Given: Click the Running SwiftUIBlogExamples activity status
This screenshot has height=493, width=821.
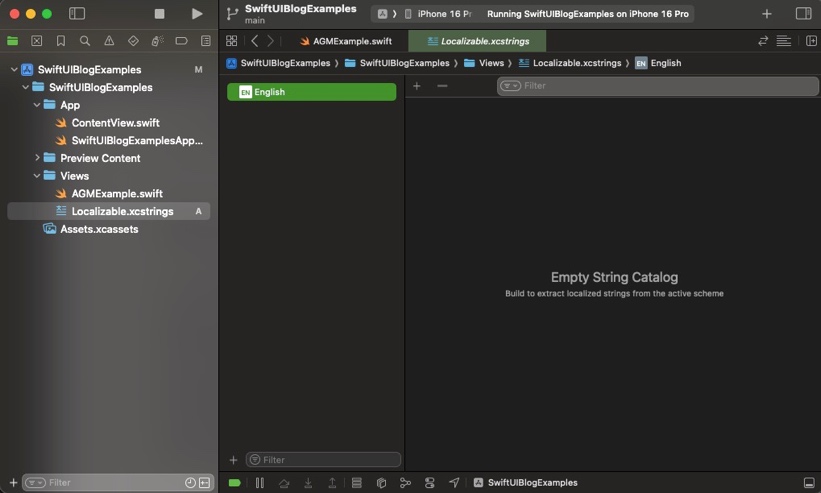Looking at the screenshot, I should (587, 14).
